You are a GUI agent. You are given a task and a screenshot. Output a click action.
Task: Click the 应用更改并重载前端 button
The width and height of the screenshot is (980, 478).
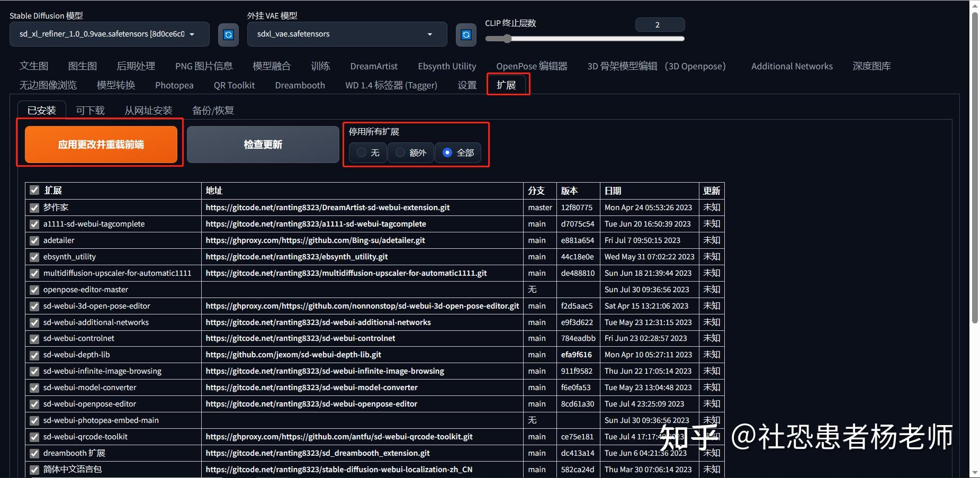pos(100,144)
